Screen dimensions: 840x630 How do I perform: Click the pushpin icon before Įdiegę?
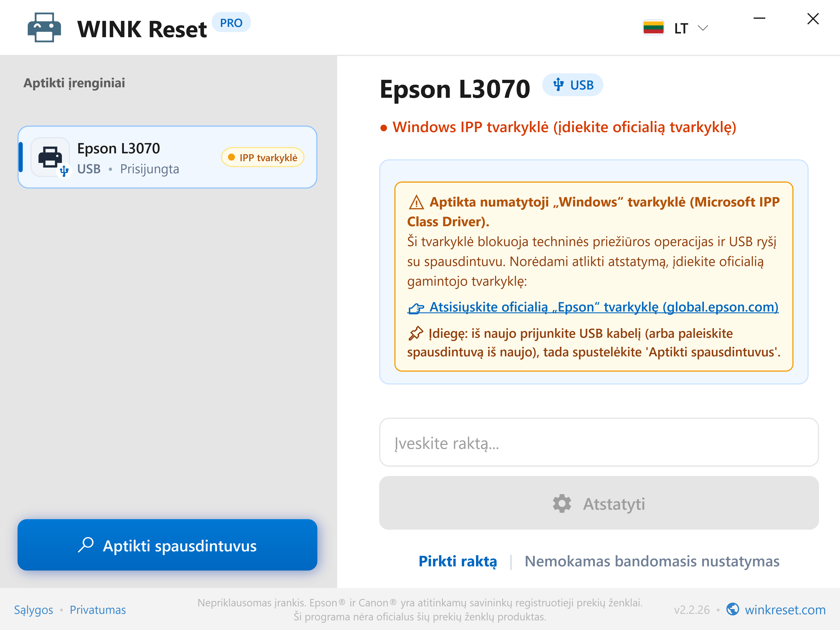416,333
